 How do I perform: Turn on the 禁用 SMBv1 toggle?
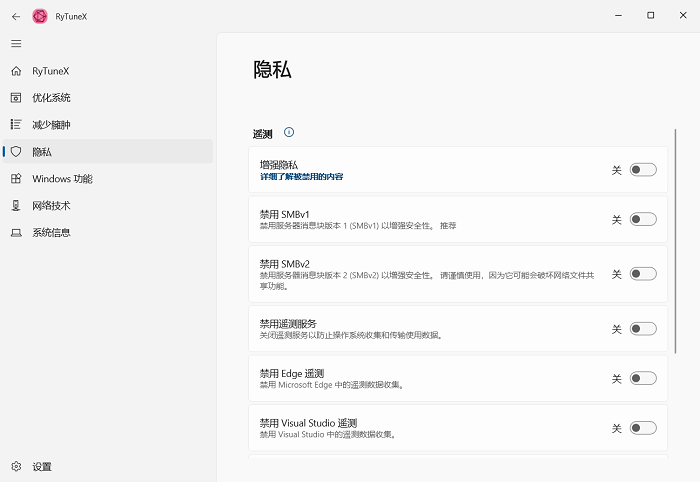point(643,219)
